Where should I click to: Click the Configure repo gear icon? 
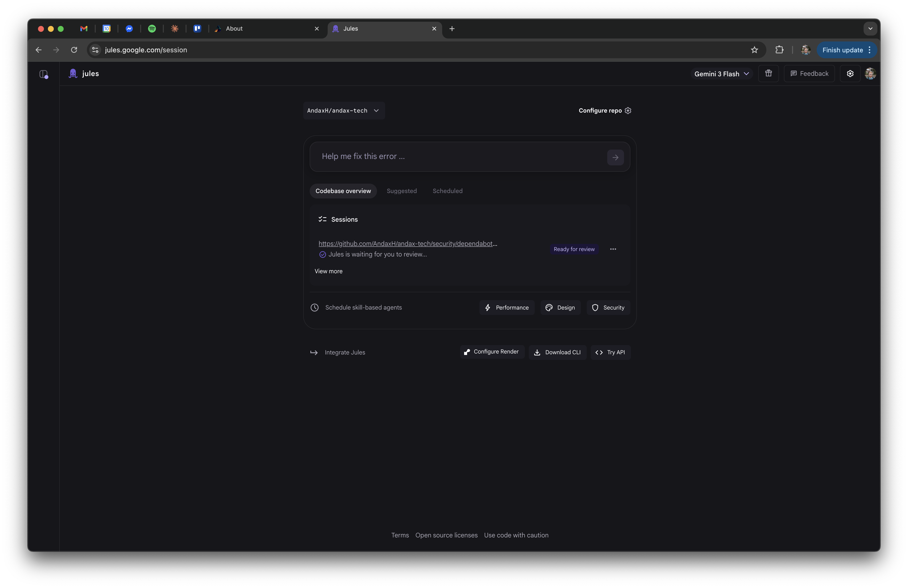628,111
